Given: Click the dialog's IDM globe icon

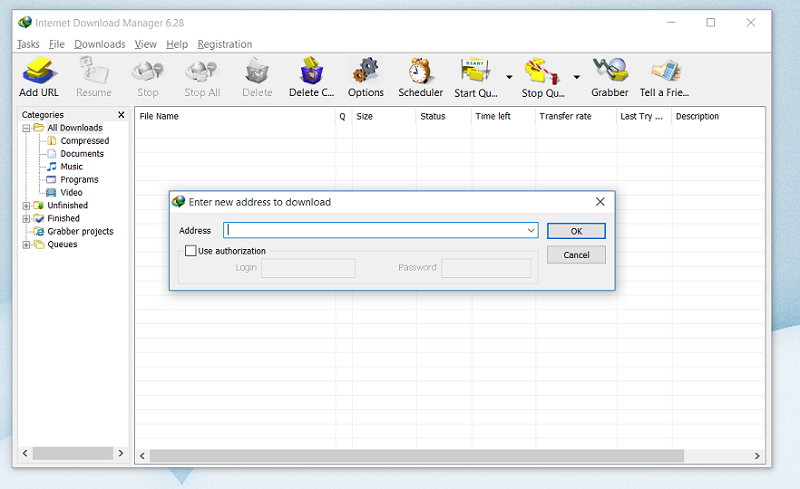Looking at the screenshot, I should [179, 202].
